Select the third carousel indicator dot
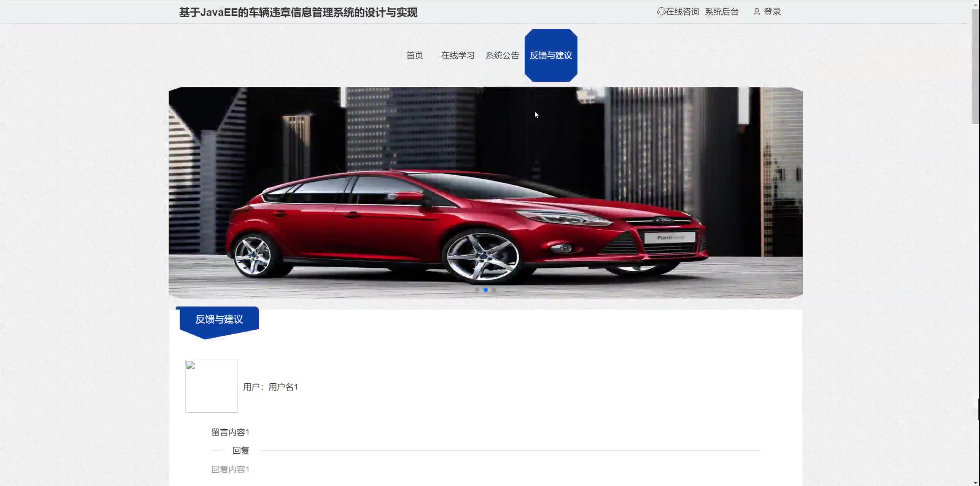This screenshot has height=486, width=980. (x=494, y=290)
